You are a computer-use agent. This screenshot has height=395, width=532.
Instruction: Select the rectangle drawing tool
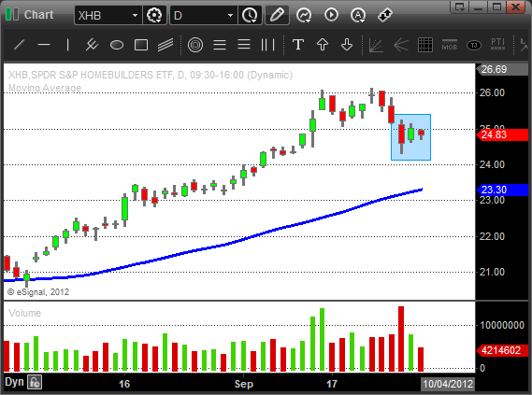[x=141, y=45]
